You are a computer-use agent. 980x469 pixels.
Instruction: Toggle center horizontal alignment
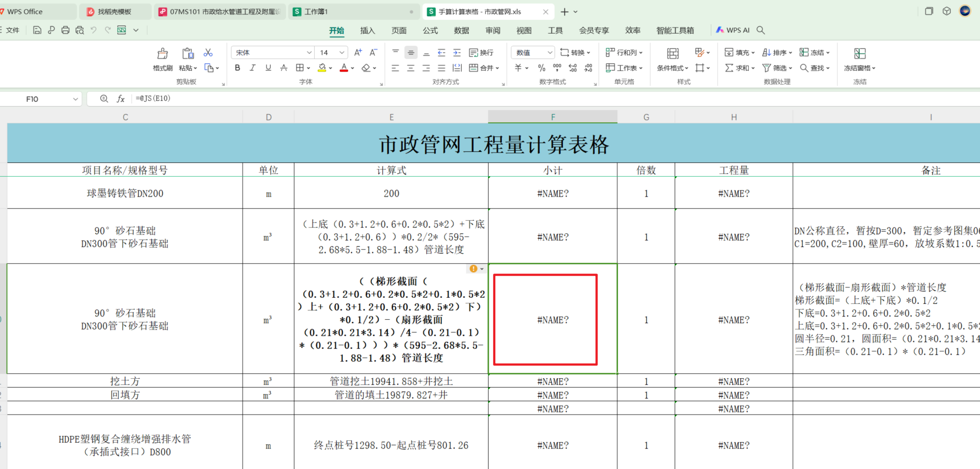click(410, 68)
